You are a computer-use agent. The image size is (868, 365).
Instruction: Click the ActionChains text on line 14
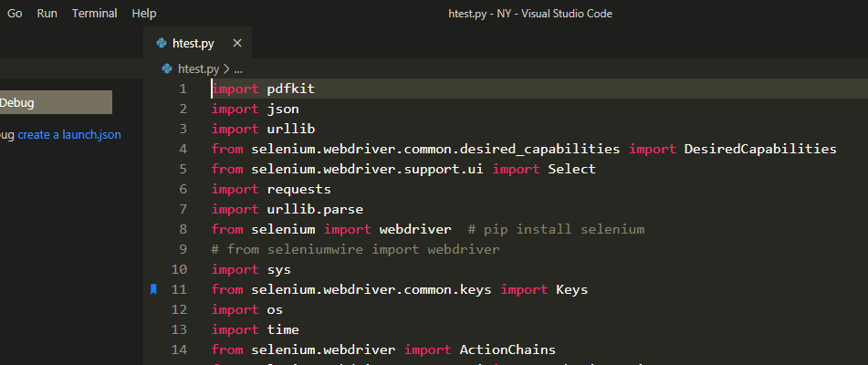507,349
